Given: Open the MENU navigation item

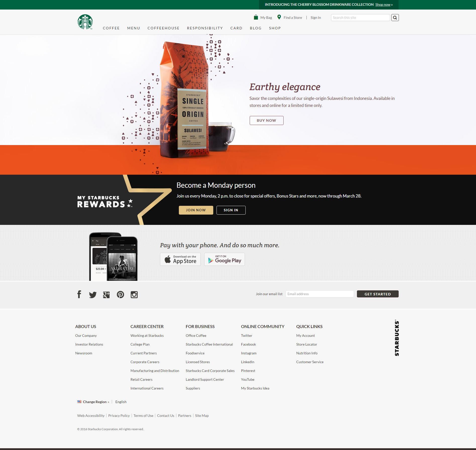Looking at the screenshot, I should [134, 28].
